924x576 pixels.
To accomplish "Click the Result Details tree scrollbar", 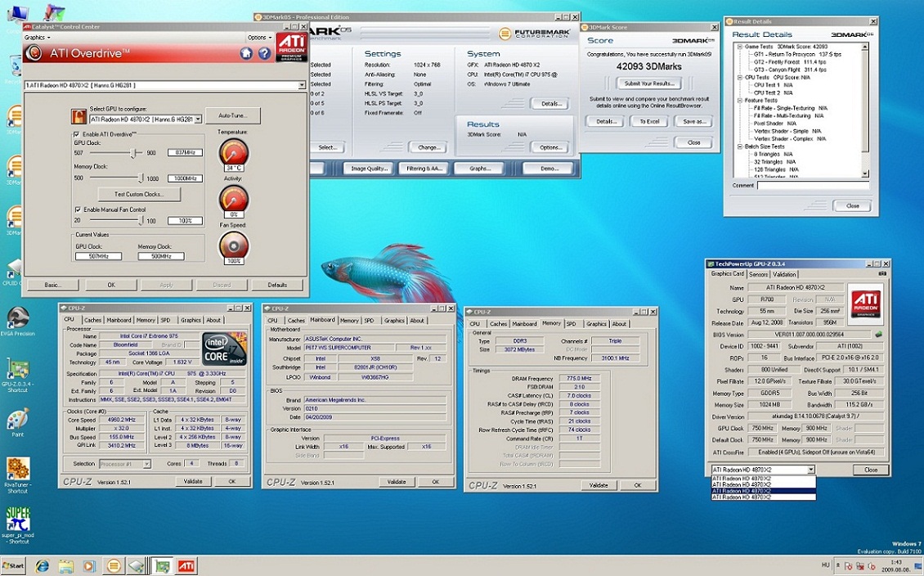I will 865,110.
